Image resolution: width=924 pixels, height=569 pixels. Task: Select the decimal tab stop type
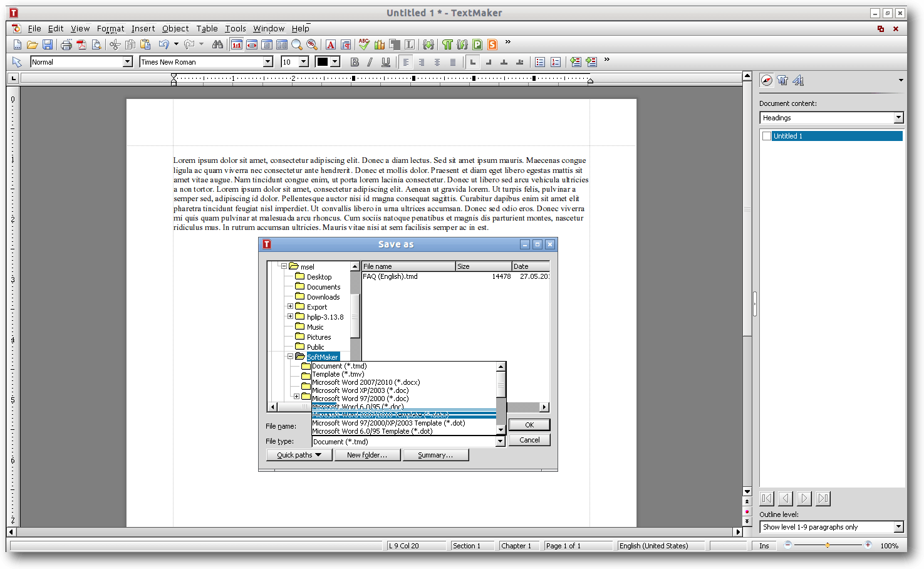[519, 62]
